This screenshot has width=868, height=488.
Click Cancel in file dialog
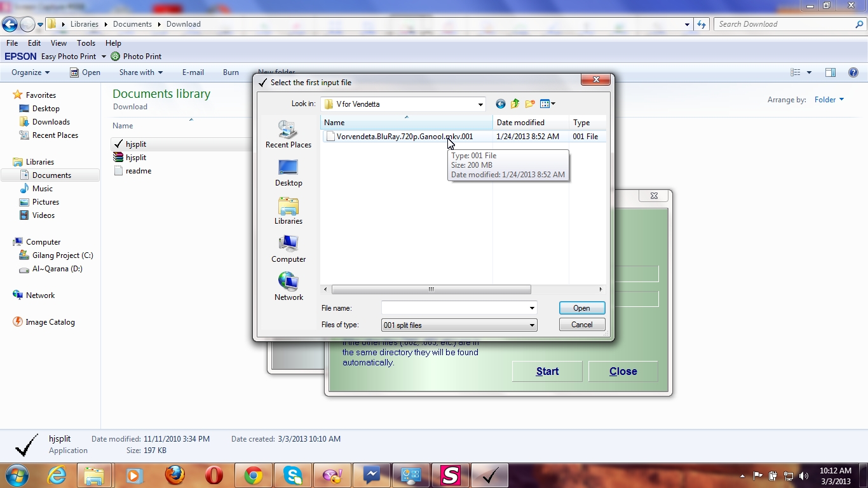[x=581, y=325]
